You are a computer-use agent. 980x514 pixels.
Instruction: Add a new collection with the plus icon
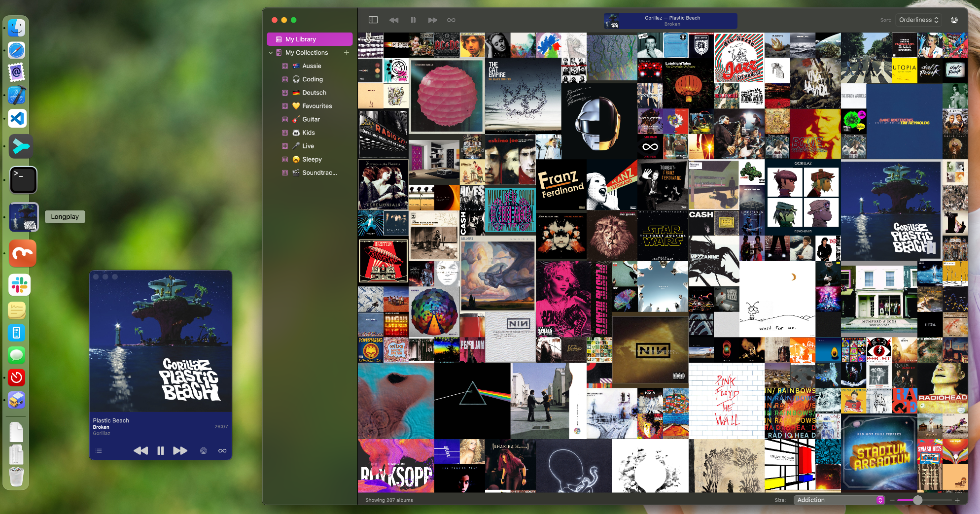(347, 53)
